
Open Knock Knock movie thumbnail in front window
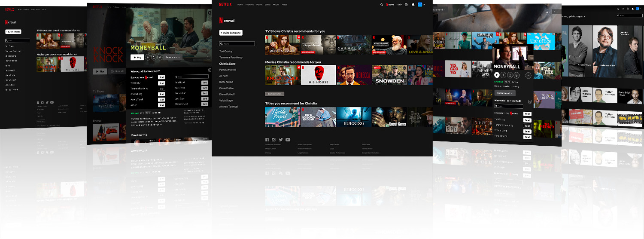(x=283, y=75)
